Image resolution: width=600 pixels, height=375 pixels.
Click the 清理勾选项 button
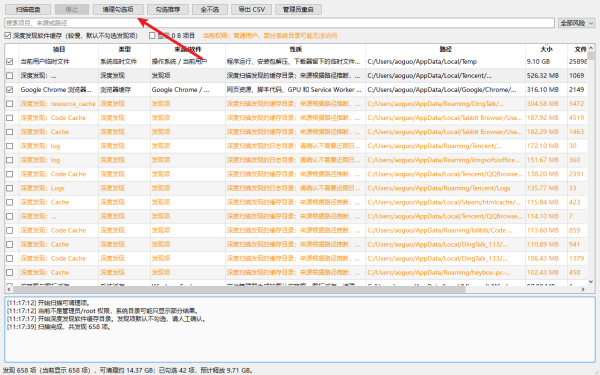tap(118, 9)
